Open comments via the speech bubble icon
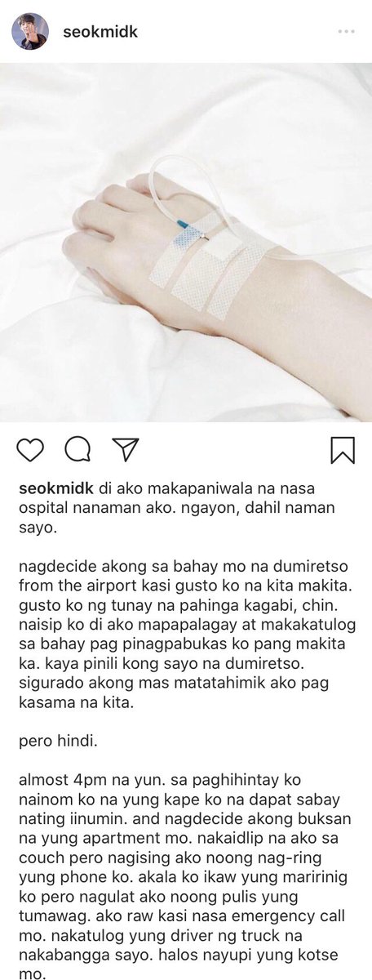The image size is (372, 980). pos(77,449)
